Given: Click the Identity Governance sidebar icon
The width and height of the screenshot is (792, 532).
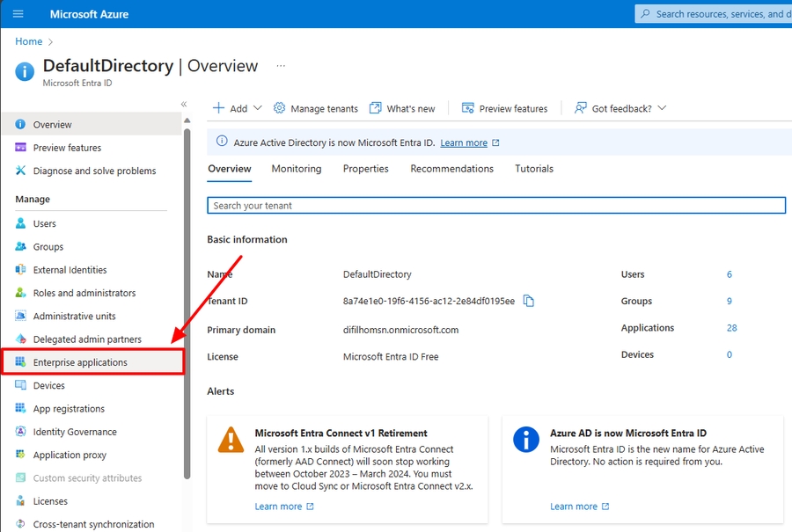Looking at the screenshot, I should tap(21, 432).
